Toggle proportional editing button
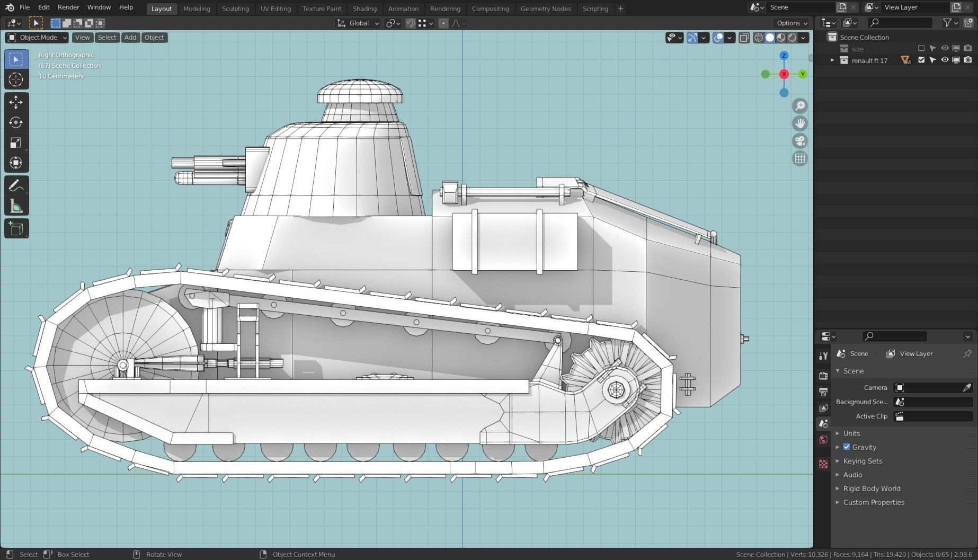 443,23
